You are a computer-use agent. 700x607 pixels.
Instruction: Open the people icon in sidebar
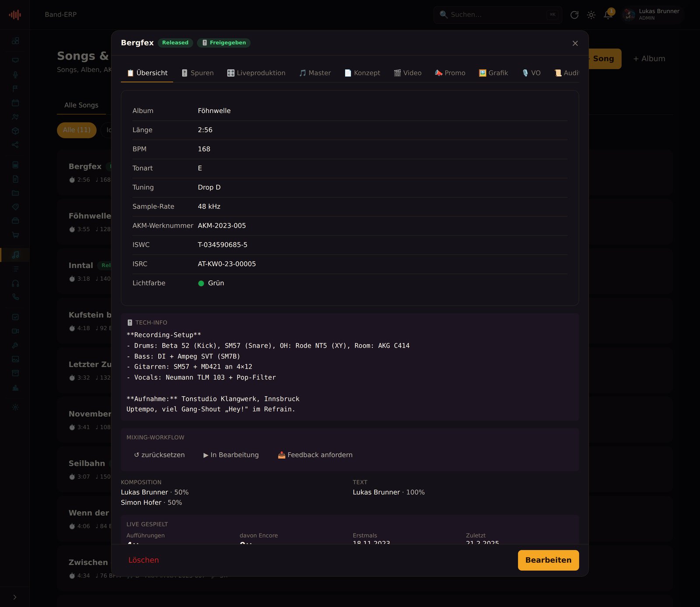pyautogui.click(x=15, y=117)
